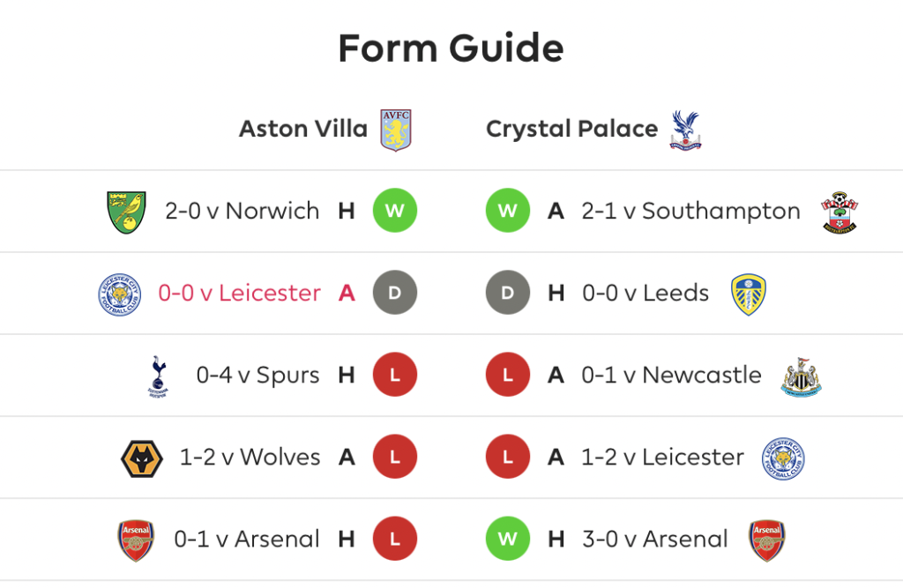This screenshot has height=588, width=903.
Task: Open the 2-0 v Norwich result
Action: coord(242,211)
